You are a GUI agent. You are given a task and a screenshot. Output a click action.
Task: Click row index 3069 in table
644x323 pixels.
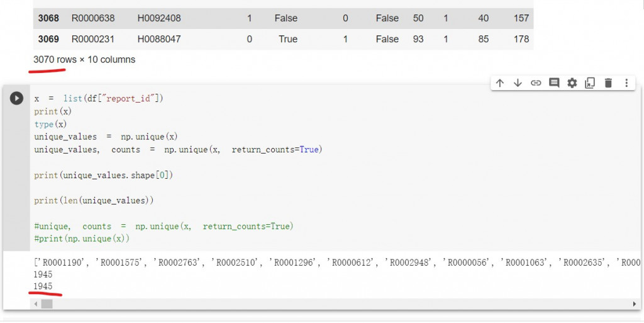click(x=48, y=39)
